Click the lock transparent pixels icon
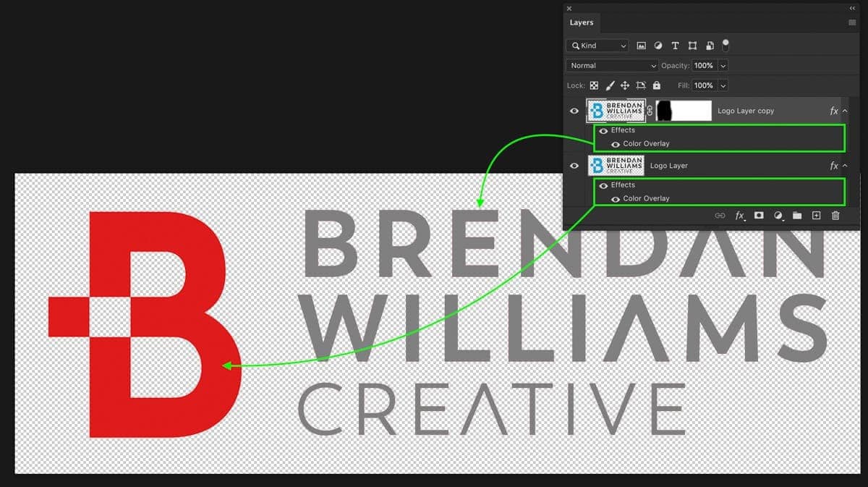Image resolution: width=868 pixels, height=487 pixels. click(x=594, y=85)
